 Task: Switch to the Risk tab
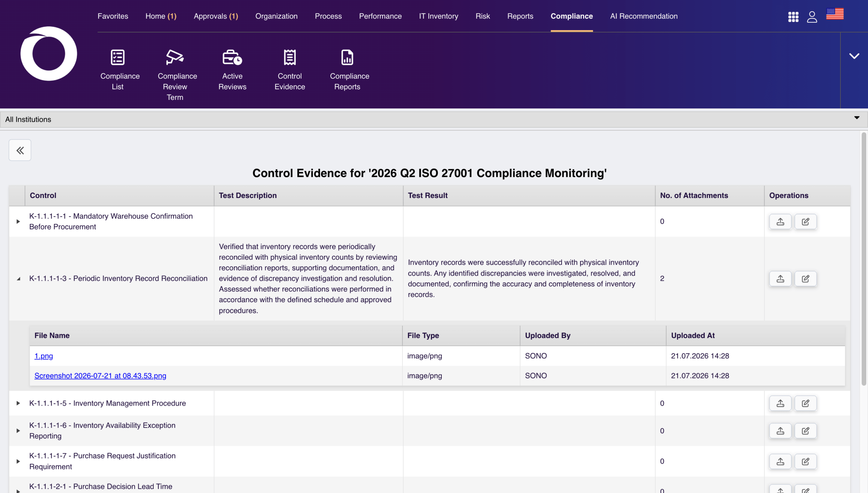click(x=483, y=16)
